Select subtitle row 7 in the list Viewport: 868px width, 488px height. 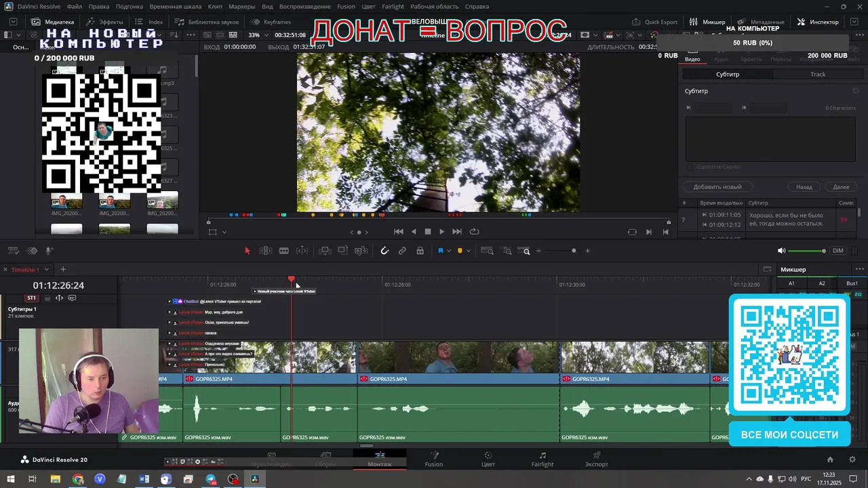(769, 220)
